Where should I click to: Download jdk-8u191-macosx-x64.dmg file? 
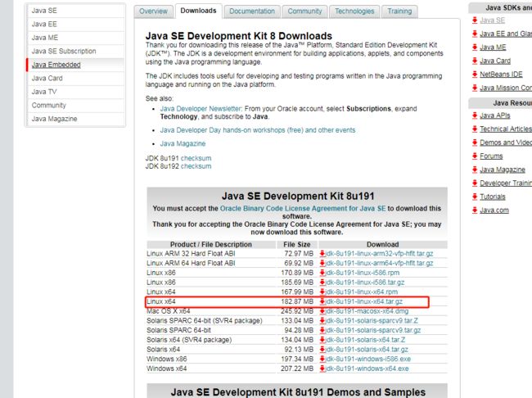point(367,311)
